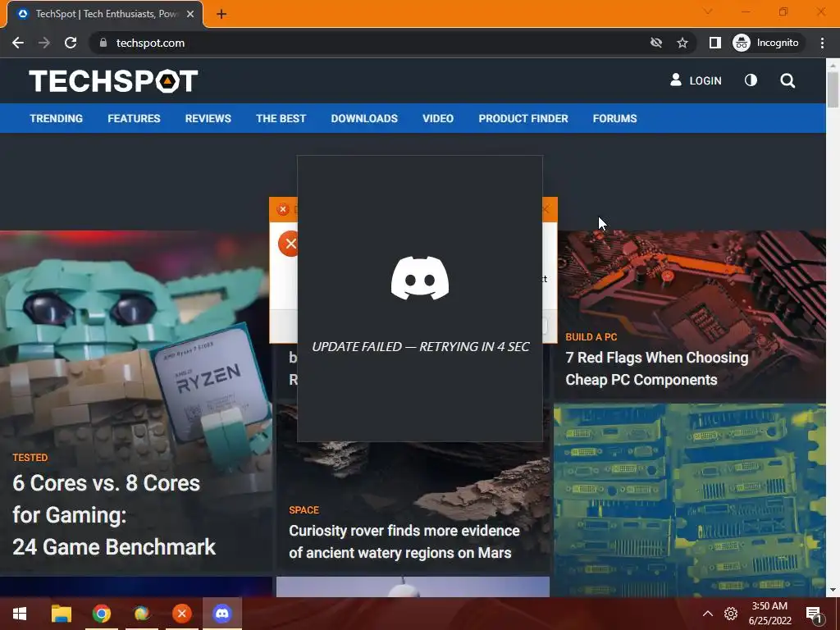Open the FEATURES menu item

pyautogui.click(x=134, y=118)
